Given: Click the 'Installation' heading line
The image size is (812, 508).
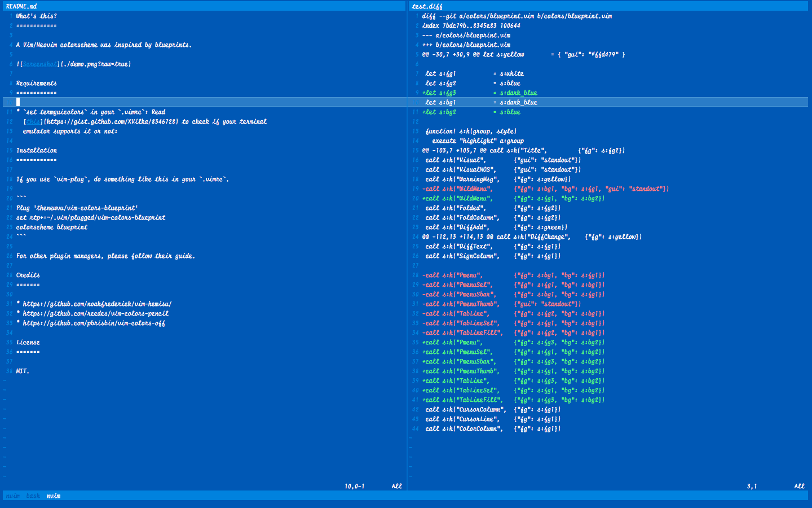Looking at the screenshot, I should click(x=36, y=150).
